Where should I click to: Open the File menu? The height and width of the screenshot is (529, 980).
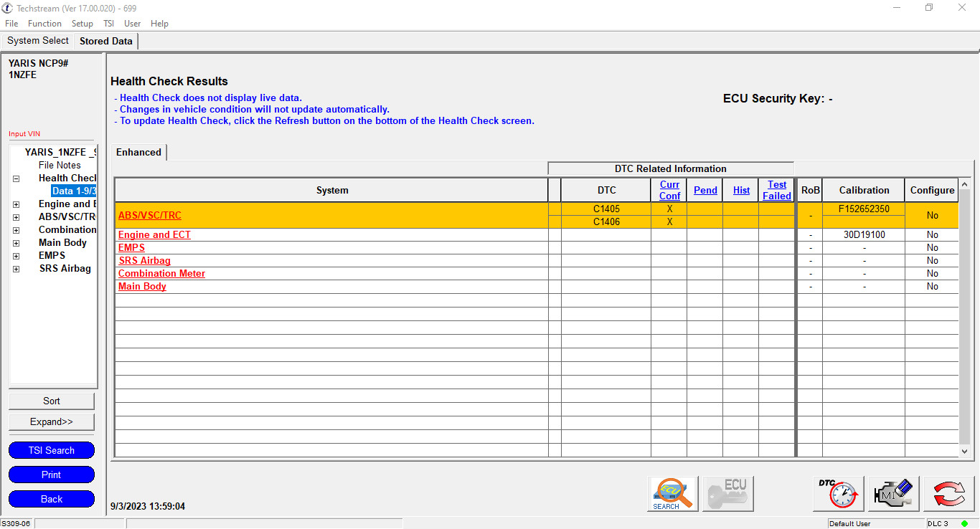tap(11, 24)
